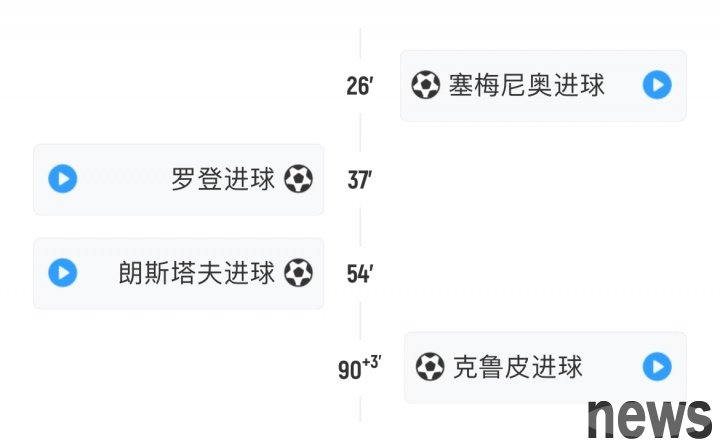Viewport: 720px width, 444px height.
Task: Select the 37' timeline marker
Action: tap(360, 180)
